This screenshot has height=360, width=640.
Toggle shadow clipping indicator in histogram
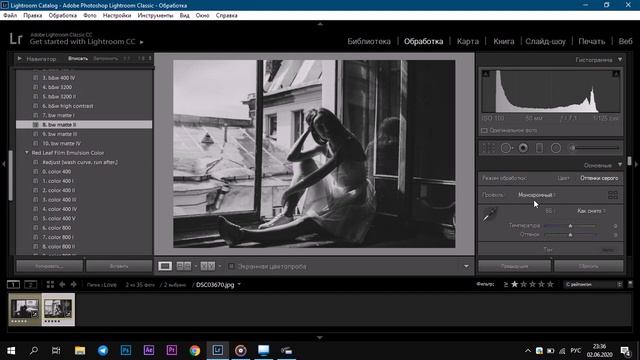coord(485,74)
